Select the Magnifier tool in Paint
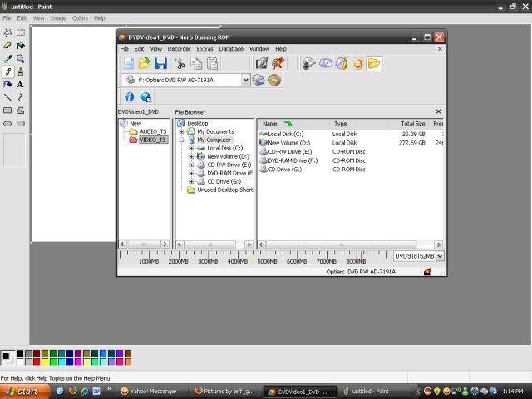 point(21,59)
